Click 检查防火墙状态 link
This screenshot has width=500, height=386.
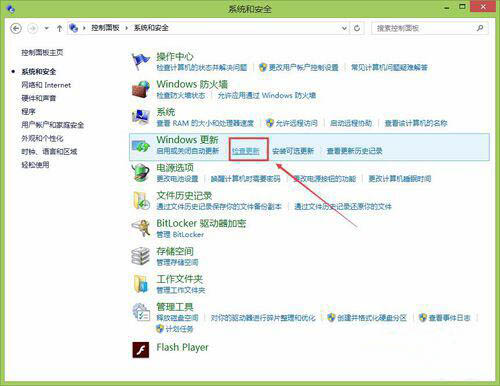(x=181, y=95)
